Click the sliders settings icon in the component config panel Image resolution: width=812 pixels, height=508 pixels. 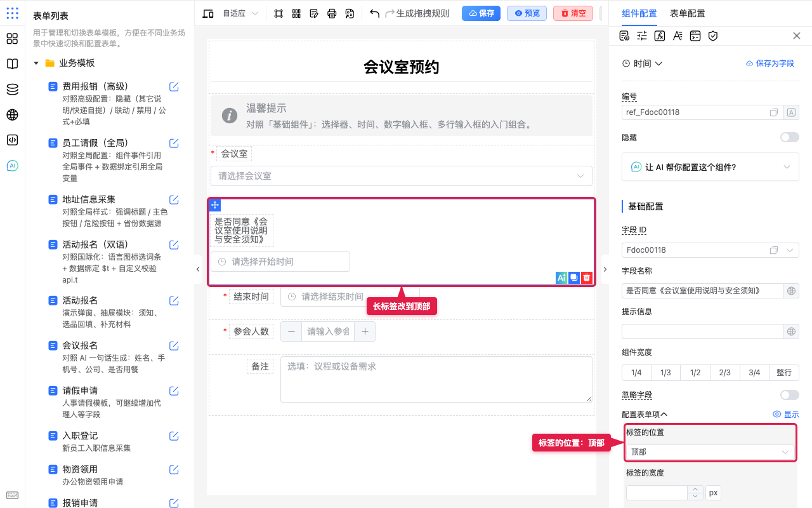pyautogui.click(x=642, y=36)
